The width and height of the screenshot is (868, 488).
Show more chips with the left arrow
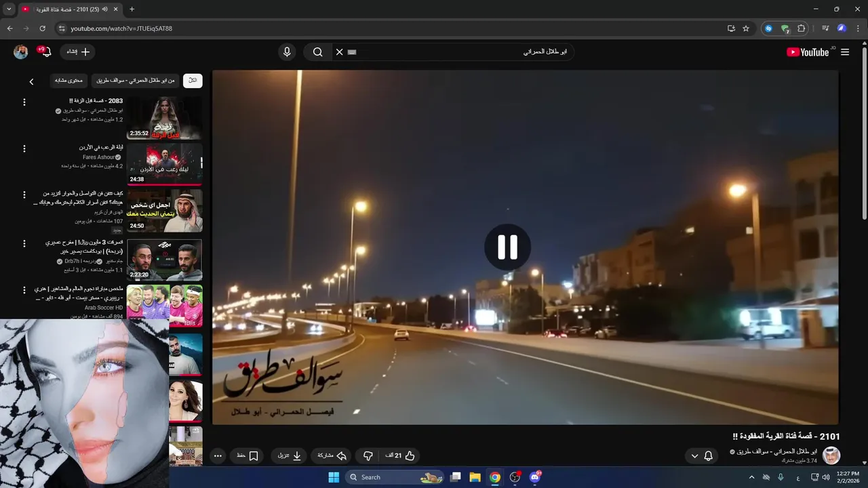click(x=31, y=81)
